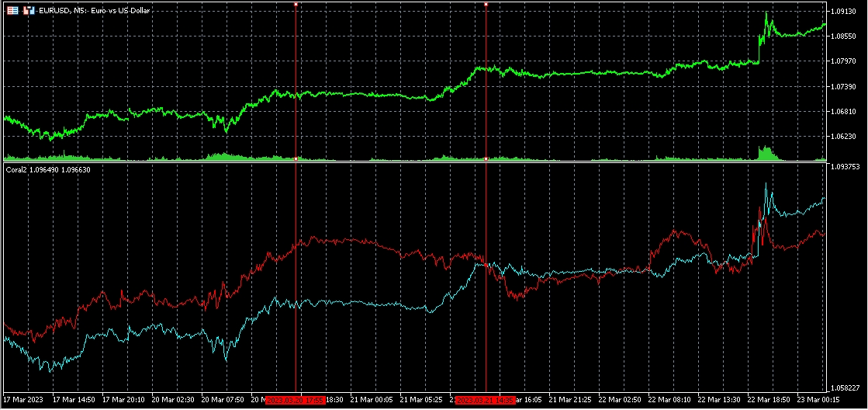
Task: Click the 17 Mar 20:10 time label
Action: click(x=123, y=399)
